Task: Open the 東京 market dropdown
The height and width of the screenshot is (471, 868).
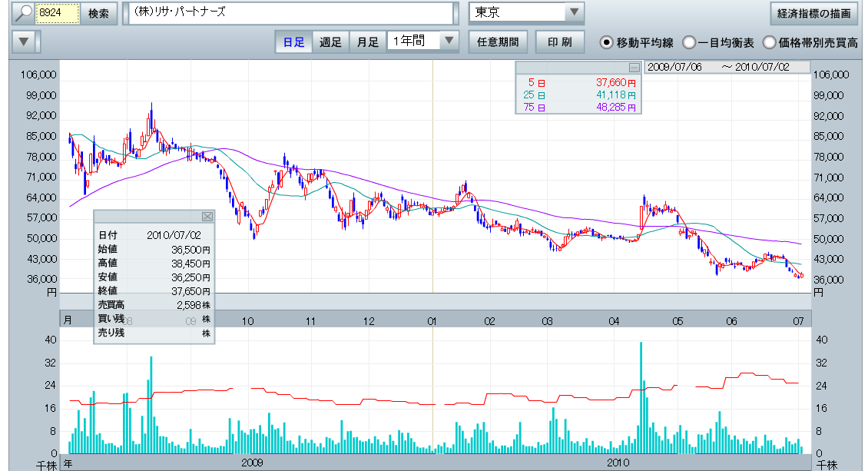Action: (x=526, y=13)
